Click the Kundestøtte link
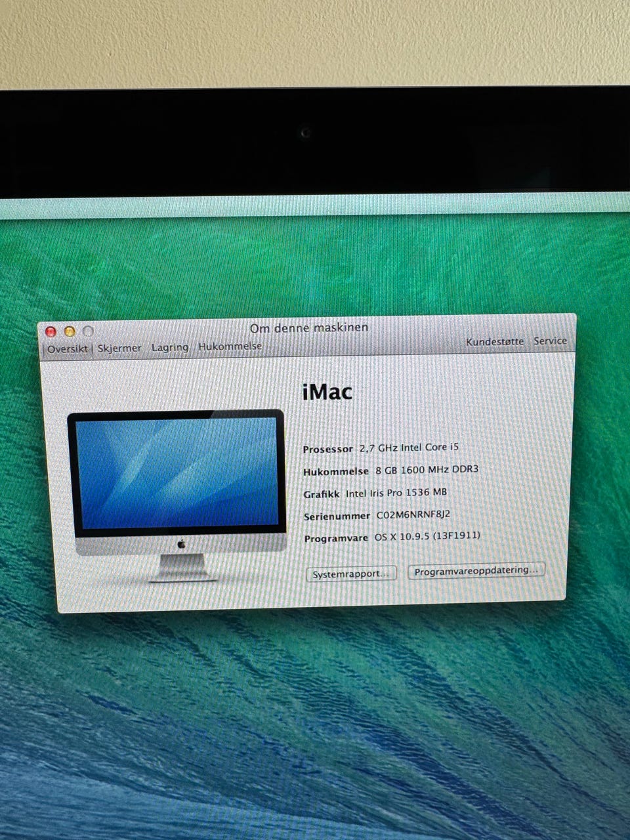Screen dimensions: 630x840 click(x=495, y=341)
